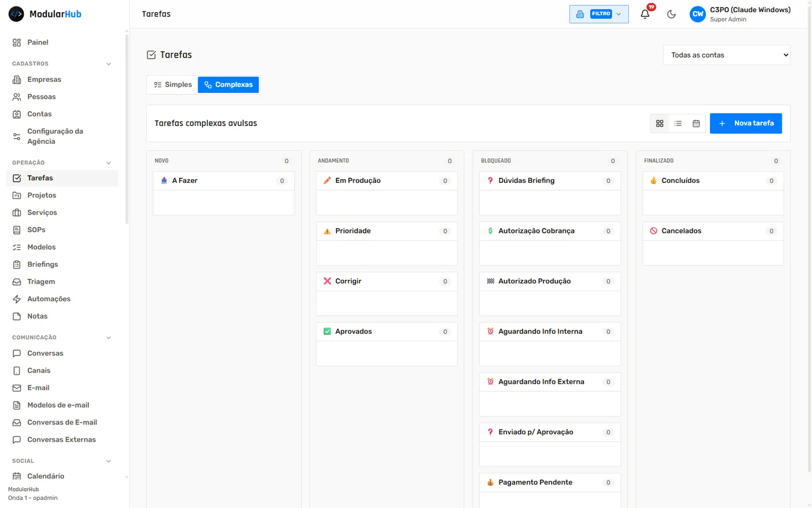This screenshot has height=508, width=812.
Task: Click the E-mail envelope icon
Action: tap(17, 388)
